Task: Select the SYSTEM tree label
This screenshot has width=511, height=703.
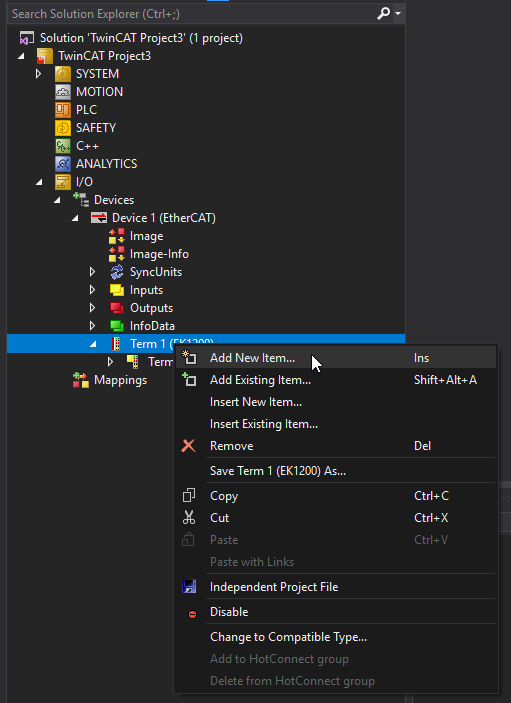Action: click(x=97, y=74)
